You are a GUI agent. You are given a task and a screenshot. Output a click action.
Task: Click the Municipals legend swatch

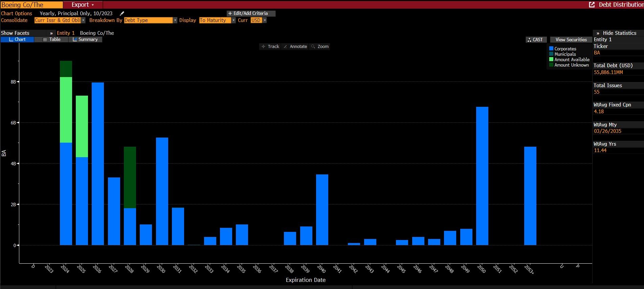pyautogui.click(x=551, y=54)
